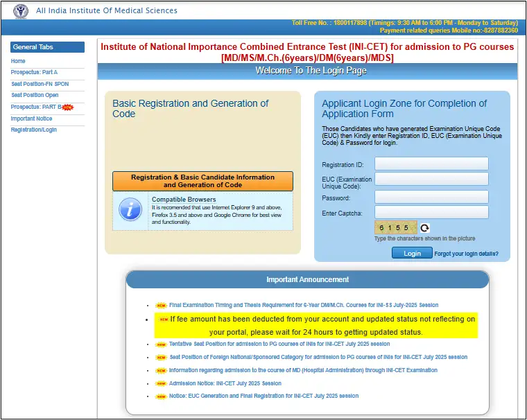Open Important Notice from the sidebar
The image size is (527, 420).
pos(31,119)
